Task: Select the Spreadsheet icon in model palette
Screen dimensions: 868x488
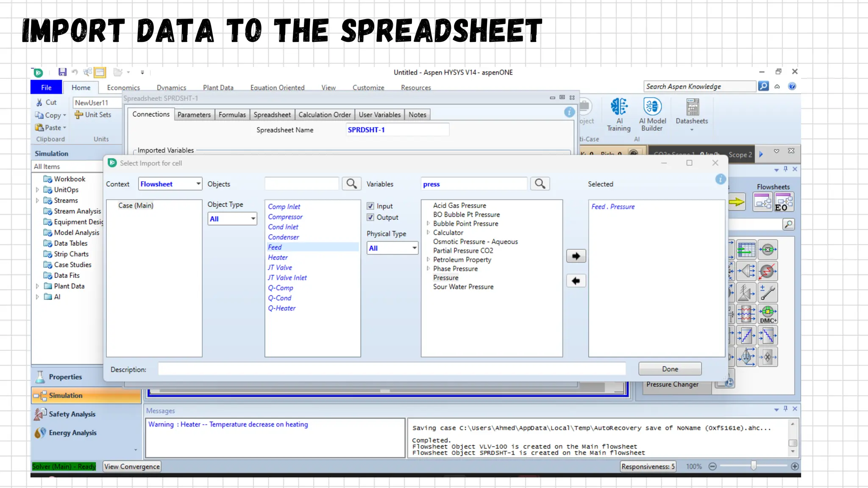Action: point(746,250)
